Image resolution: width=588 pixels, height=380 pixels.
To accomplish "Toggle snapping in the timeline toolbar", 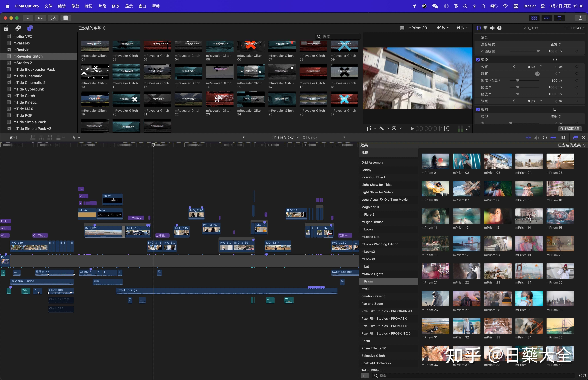I will 553,137.
